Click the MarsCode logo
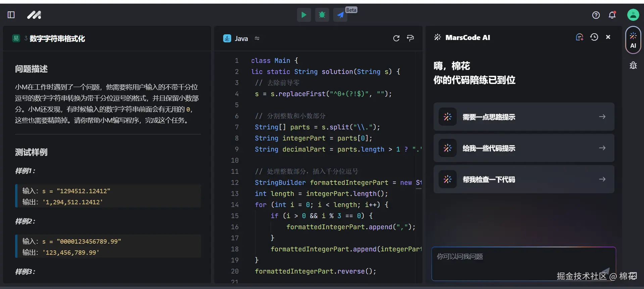The height and width of the screenshot is (289, 644). (x=34, y=15)
